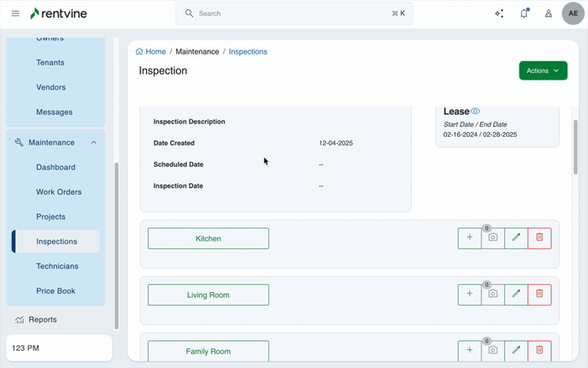The image size is (588, 368).
Task: Open the AE user avatar menu
Action: [573, 14]
